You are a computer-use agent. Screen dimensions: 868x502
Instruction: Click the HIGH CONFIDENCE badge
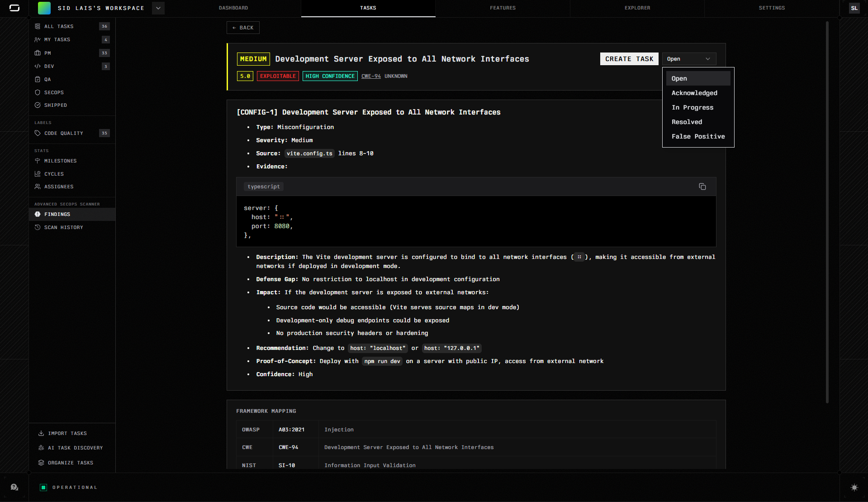point(330,76)
